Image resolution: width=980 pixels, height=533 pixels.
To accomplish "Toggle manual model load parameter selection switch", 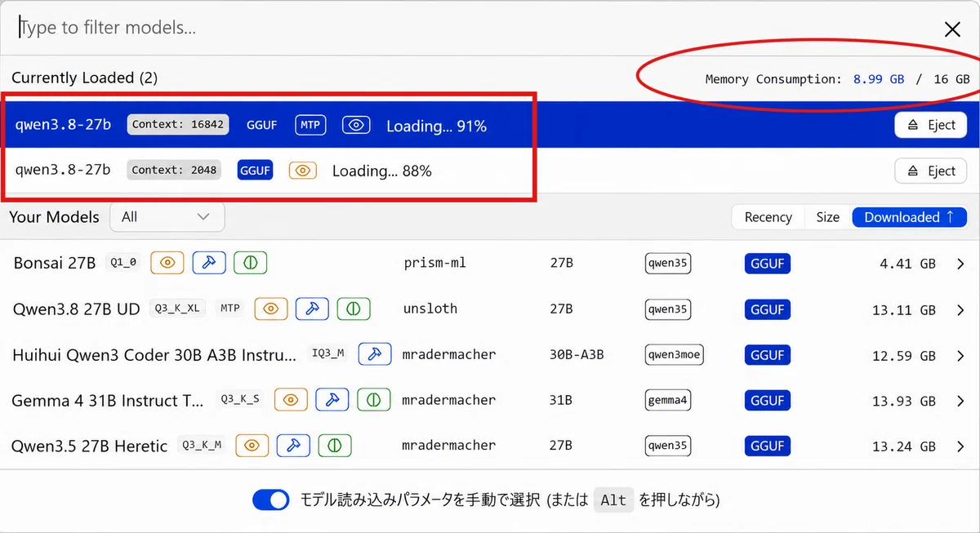I will 271,500.
